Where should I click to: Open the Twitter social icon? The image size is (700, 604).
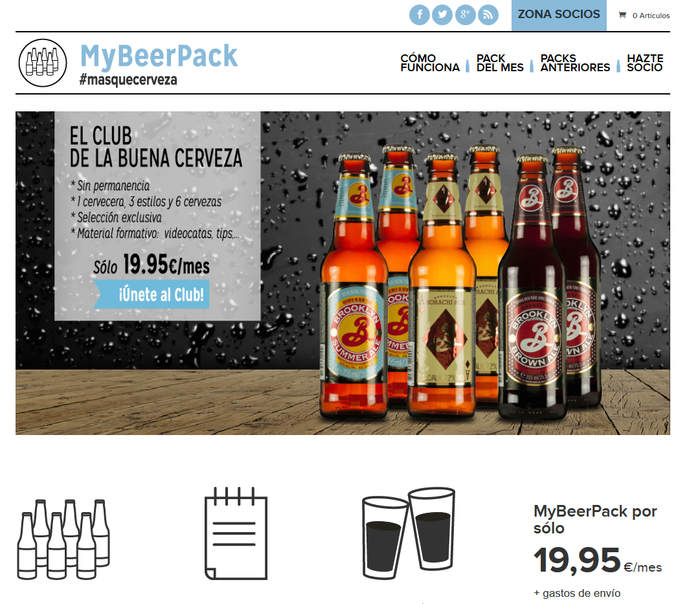(442, 15)
